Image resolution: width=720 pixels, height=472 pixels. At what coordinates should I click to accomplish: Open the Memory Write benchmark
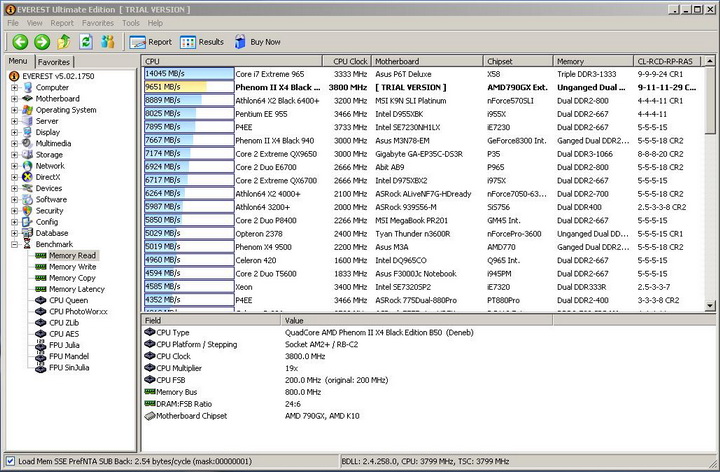(73, 267)
